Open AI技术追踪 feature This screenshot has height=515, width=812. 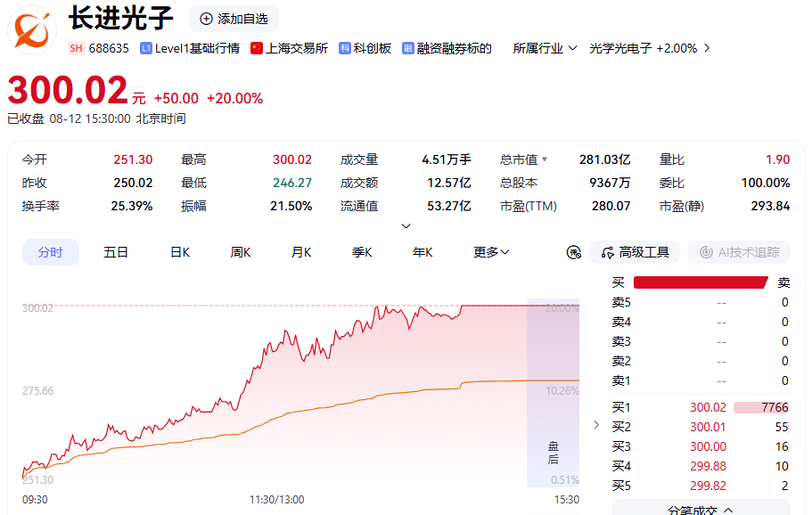coord(739,252)
